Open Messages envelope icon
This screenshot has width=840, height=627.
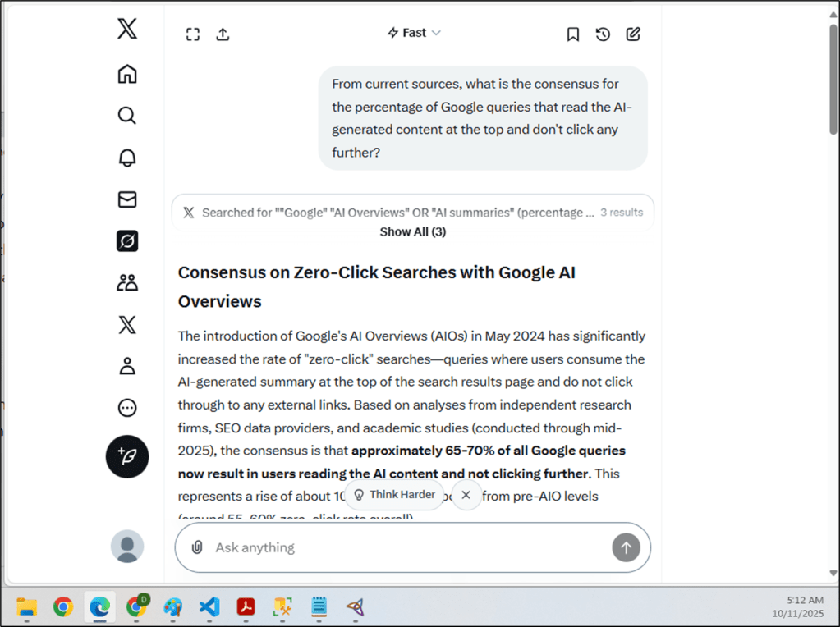point(127,199)
